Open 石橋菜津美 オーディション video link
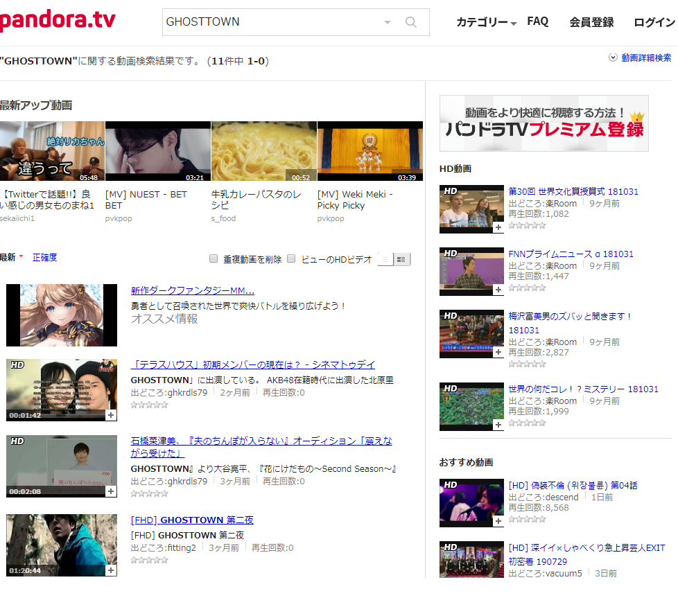This screenshot has height=616, width=678. (261, 446)
